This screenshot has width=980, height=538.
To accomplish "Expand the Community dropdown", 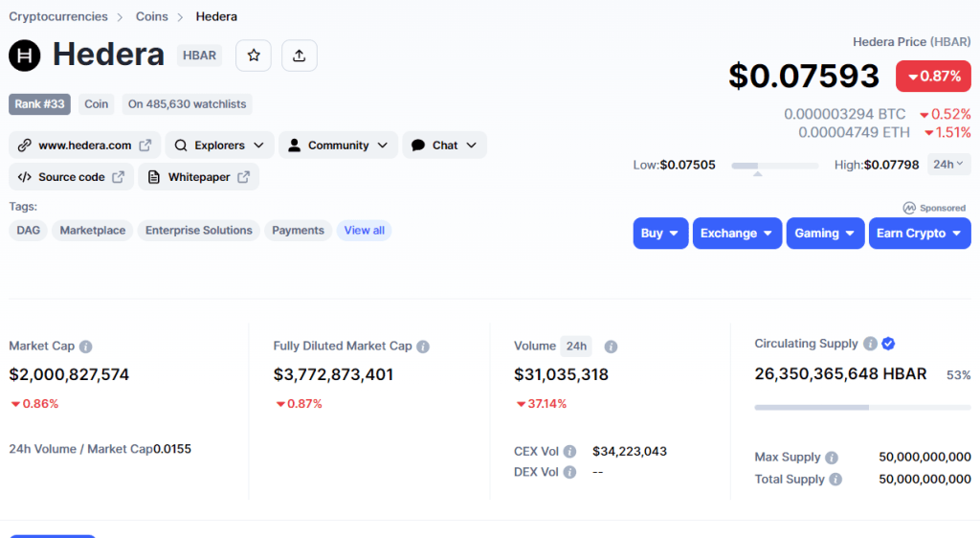I will tap(338, 145).
